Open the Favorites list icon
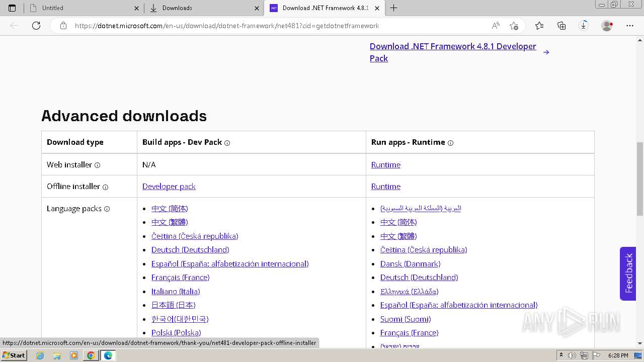This screenshot has height=362, width=644. [x=539, y=26]
